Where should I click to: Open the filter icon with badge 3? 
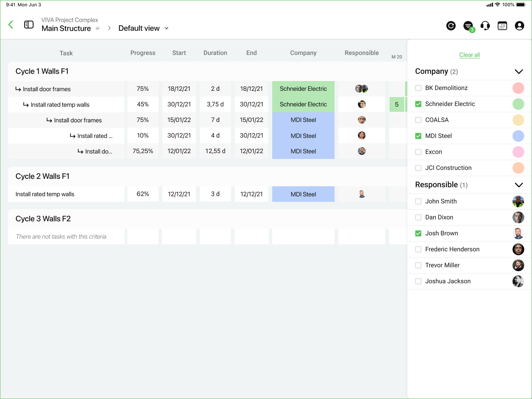(469, 26)
